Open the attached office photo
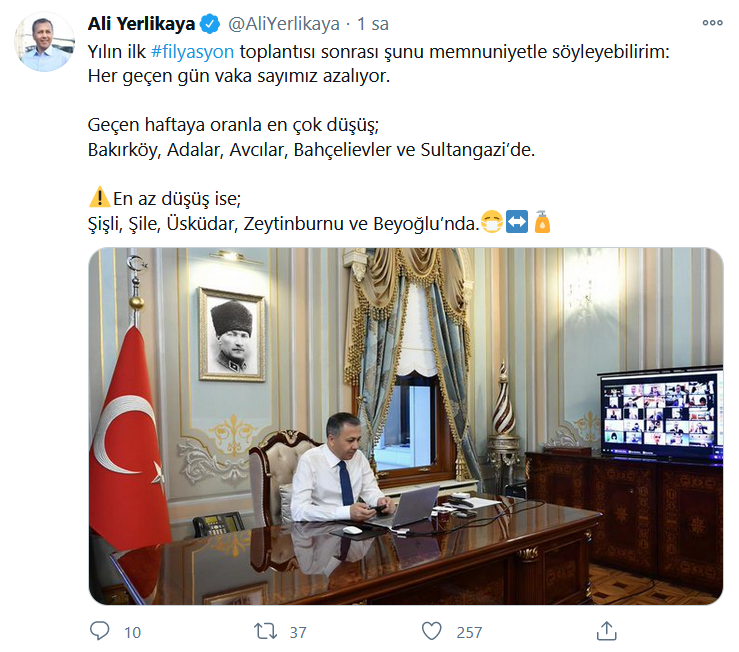This screenshot has height=652, width=739. point(406,426)
